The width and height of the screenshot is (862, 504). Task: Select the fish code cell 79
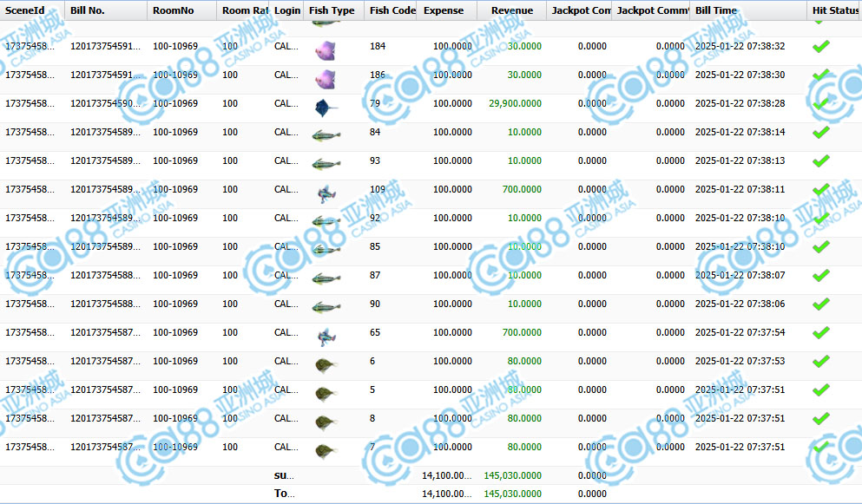(375, 103)
